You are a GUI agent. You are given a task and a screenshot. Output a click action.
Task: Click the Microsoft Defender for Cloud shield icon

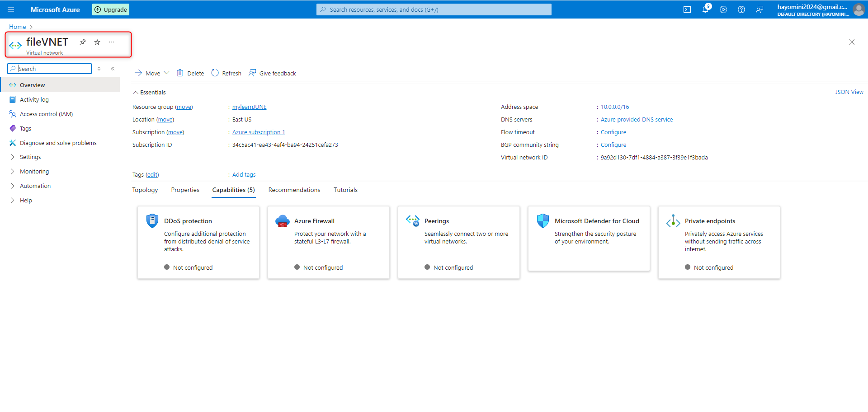point(543,221)
